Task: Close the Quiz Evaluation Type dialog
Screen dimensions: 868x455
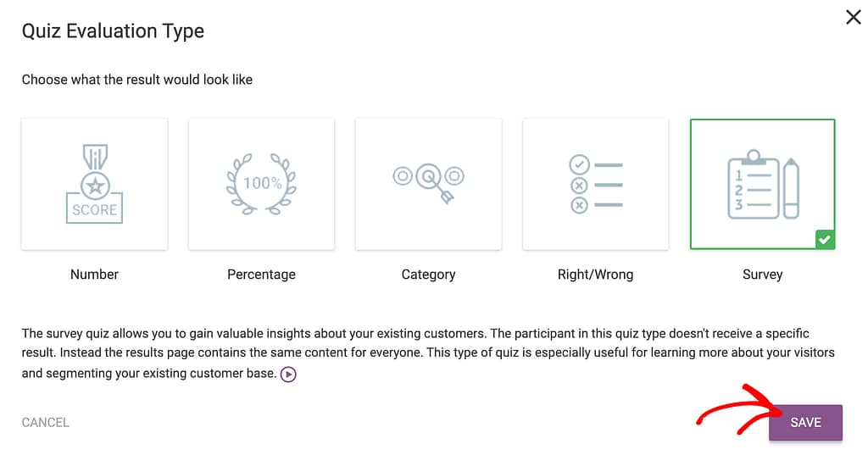Action: (853, 17)
